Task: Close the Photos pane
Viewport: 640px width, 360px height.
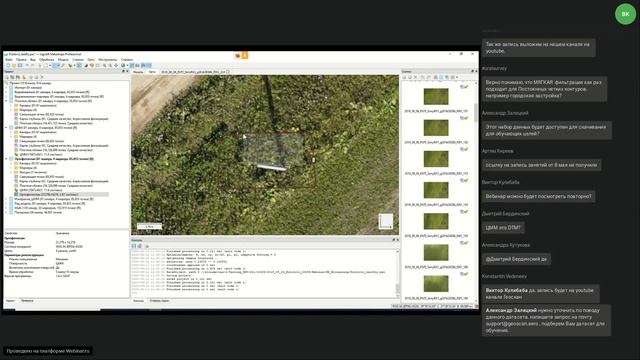Action: pos(476,71)
